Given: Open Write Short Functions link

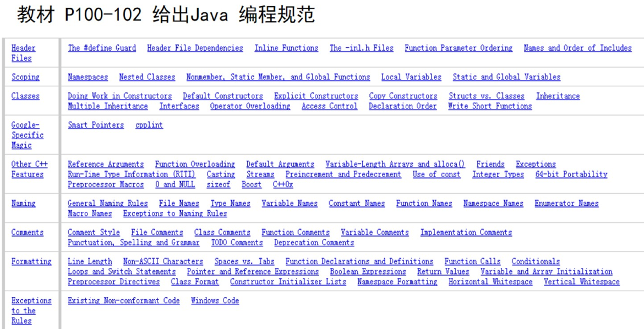Looking at the screenshot, I should tap(490, 106).
